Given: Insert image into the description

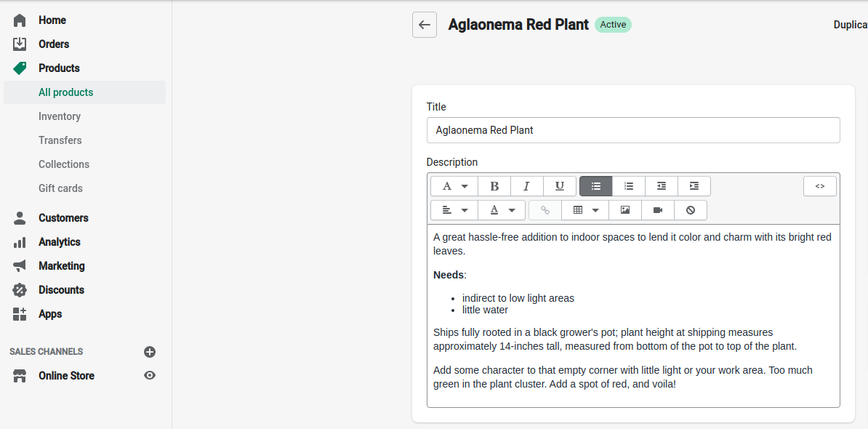Looking at the screenshot, I should [625, 210].
